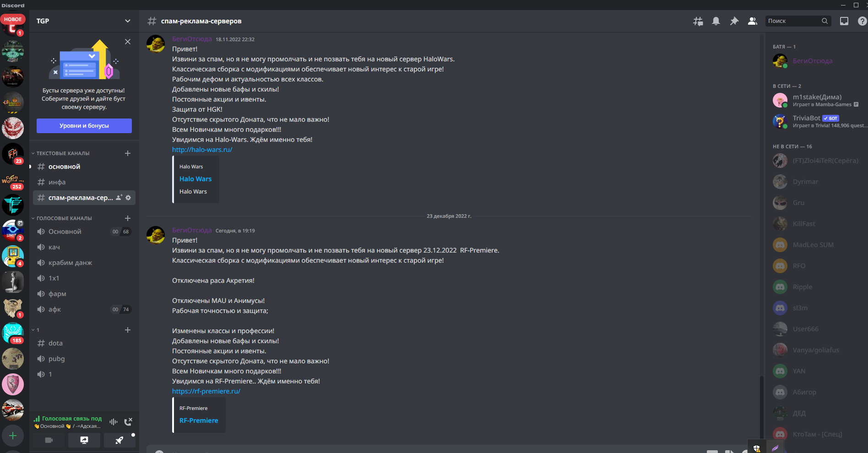Click Уровни и бонусы button
The height and width of the screenshot is (453, 868).
(x=84, y=126)
